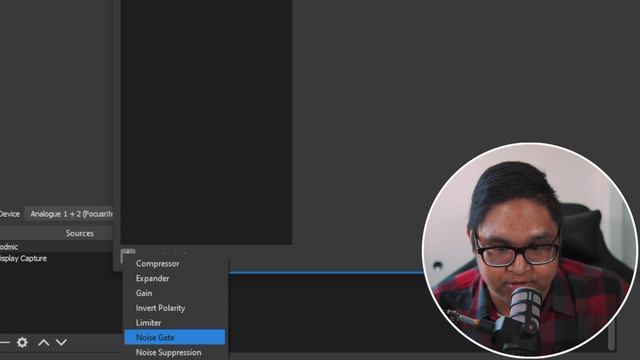Viewport: 640px width, 360px height.
Task: Move source up with the up arrow
Action: point(44,342)
